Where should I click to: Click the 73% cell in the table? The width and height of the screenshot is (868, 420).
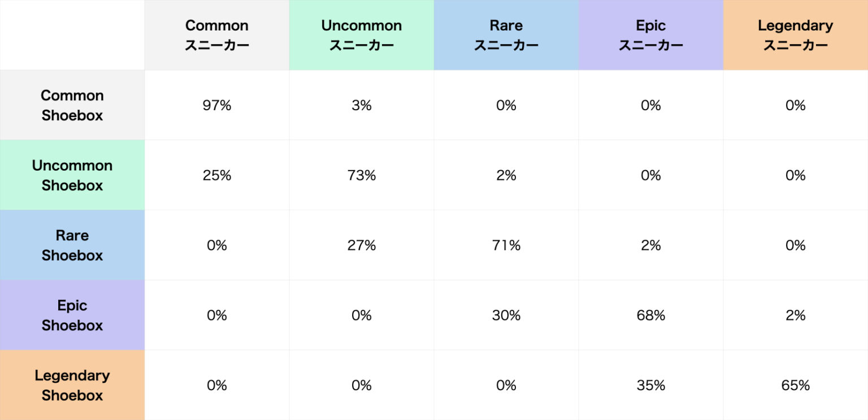362,175
